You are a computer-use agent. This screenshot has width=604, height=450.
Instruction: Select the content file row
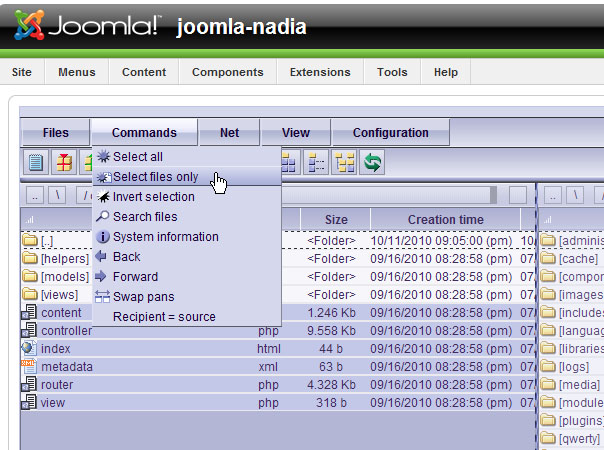pos(278,312)
